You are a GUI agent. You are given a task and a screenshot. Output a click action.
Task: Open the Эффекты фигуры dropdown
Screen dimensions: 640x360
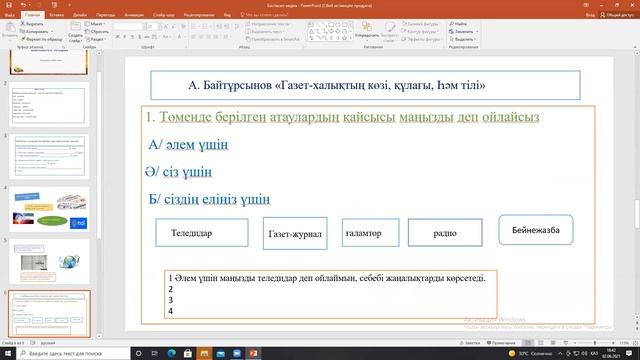pyautogui.click(x=422, y=39)
